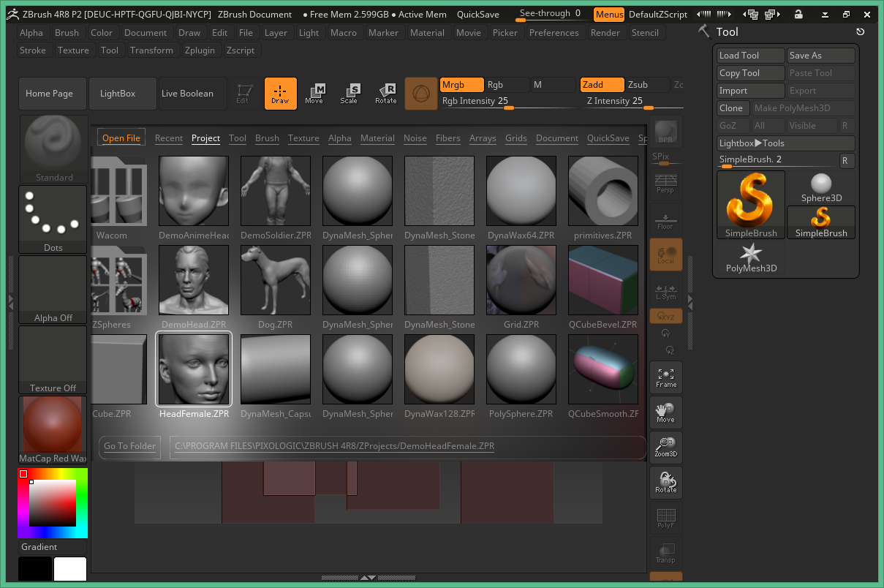Click the Persp perspective icon
Viewport: 884px width, 588px height.
[665, 184]
